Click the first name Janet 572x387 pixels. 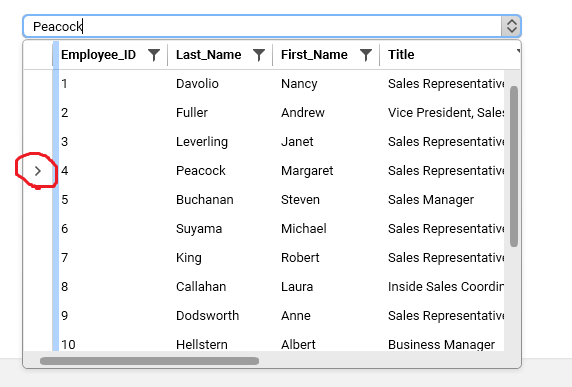pyautogui.click(x=297, y=142)
